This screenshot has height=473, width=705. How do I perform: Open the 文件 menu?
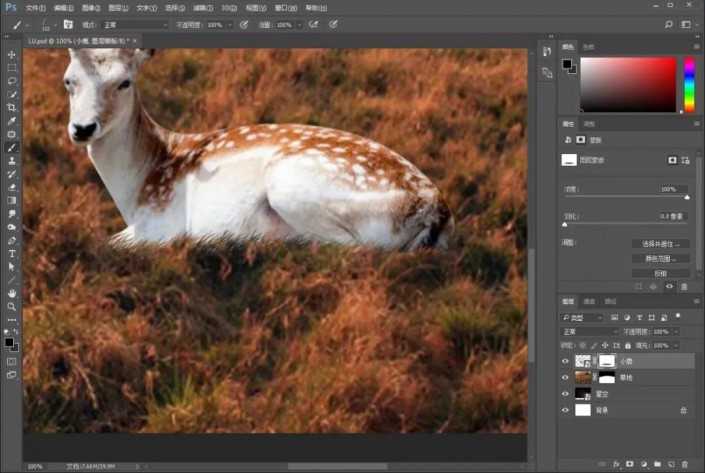tap(35, 7)
